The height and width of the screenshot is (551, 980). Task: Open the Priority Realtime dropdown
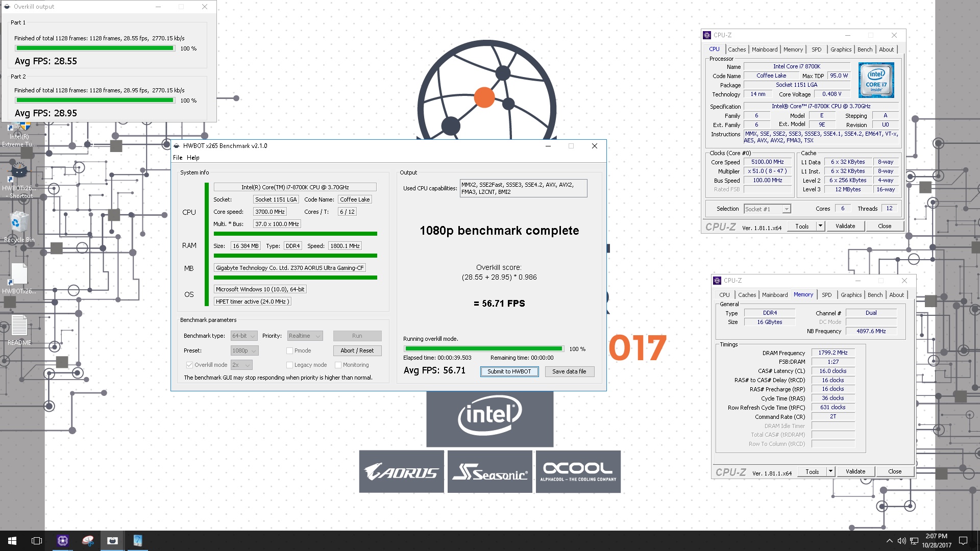(305, 336)
